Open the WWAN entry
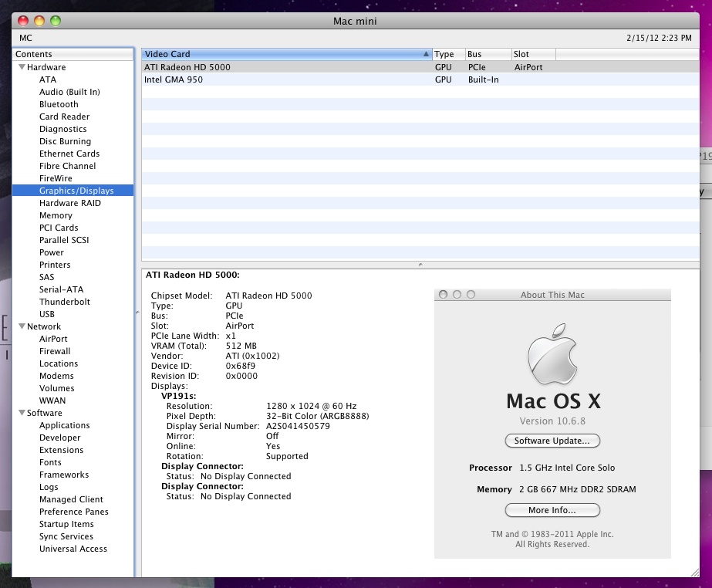712x588 pixels. (52, 400)
